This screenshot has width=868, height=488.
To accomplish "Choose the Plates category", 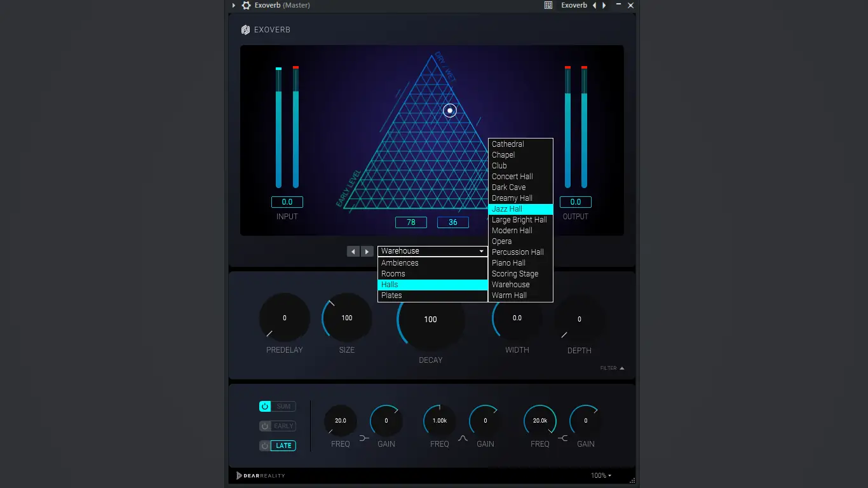I will pos(433,295).
